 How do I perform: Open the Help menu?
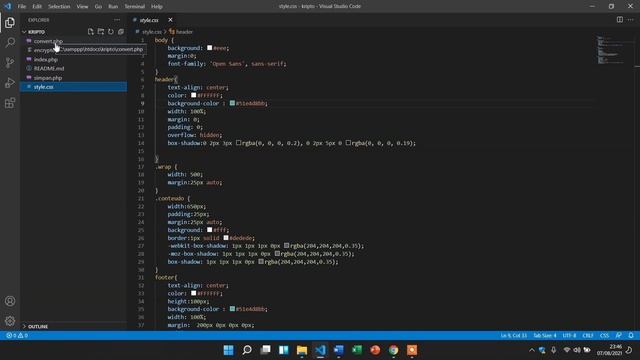tap(157, 6)
